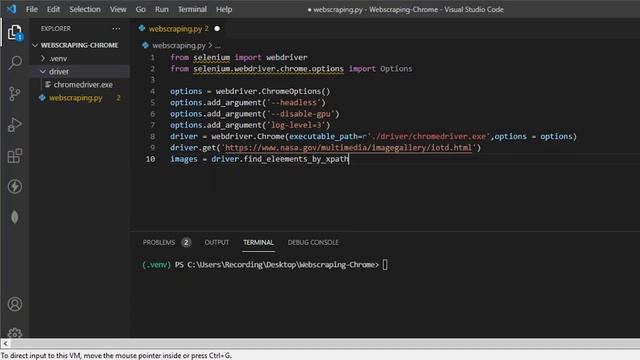Click webscraping.py in the breadcrumb
The height and width of the screenshot is (360, 640).
[x=179, y=45]
